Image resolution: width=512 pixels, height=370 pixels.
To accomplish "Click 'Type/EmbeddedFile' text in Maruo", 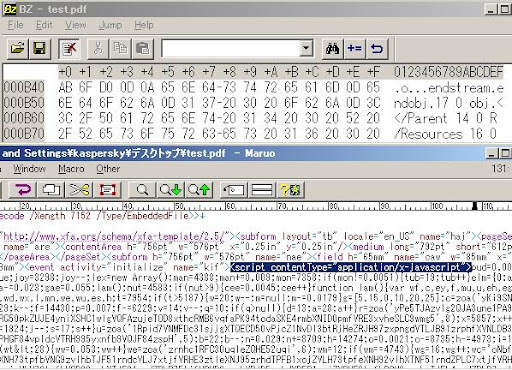I will point(144,216).
